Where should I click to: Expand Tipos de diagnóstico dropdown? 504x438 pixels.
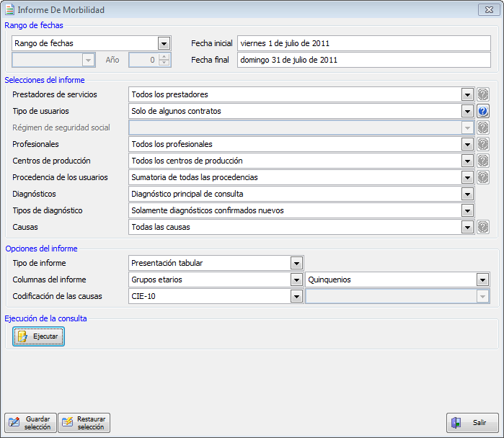click(467, 210)
